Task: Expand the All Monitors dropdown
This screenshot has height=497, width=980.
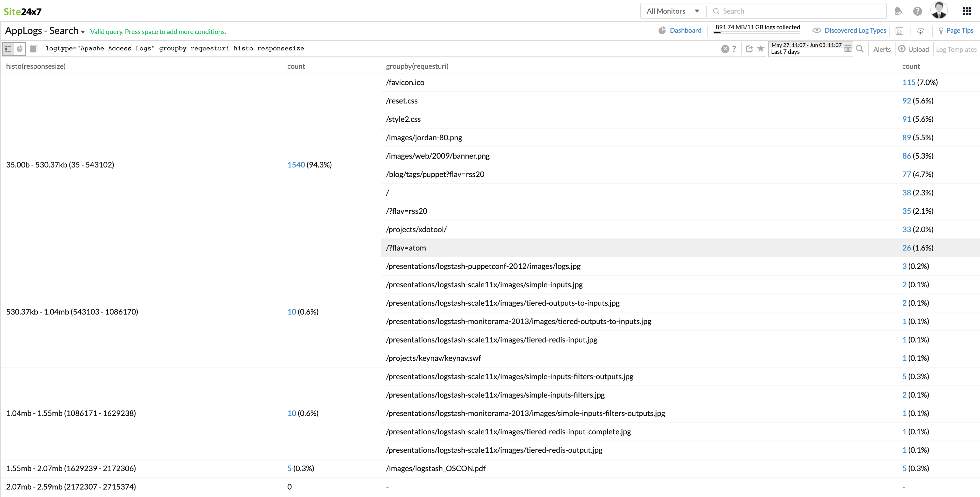Action: pos(672,11)
